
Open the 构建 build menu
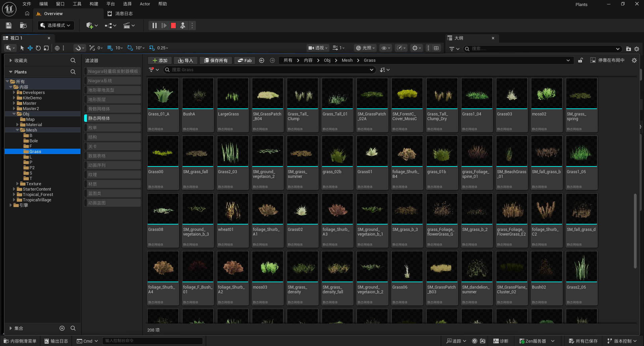94,4
